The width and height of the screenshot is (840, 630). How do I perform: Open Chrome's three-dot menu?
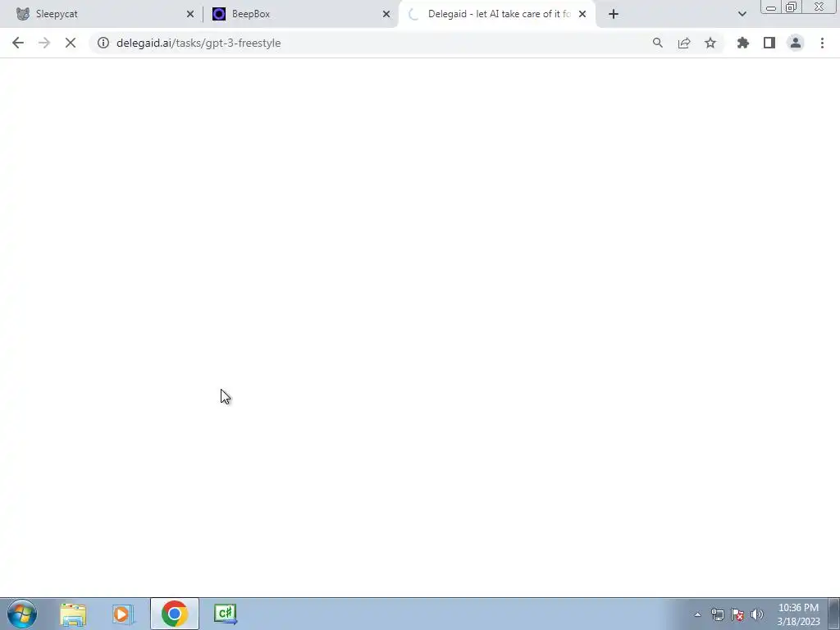pos(822,43)
